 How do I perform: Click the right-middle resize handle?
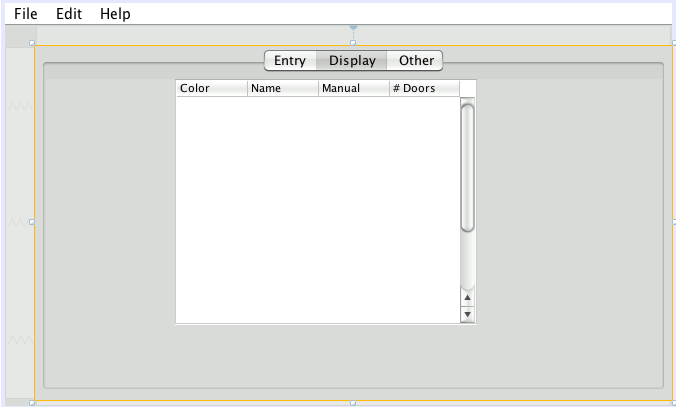point(673,222)
